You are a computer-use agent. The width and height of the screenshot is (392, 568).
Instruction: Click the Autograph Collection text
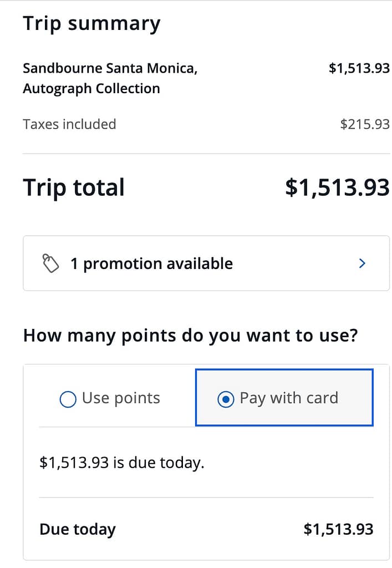coord(91,88)
